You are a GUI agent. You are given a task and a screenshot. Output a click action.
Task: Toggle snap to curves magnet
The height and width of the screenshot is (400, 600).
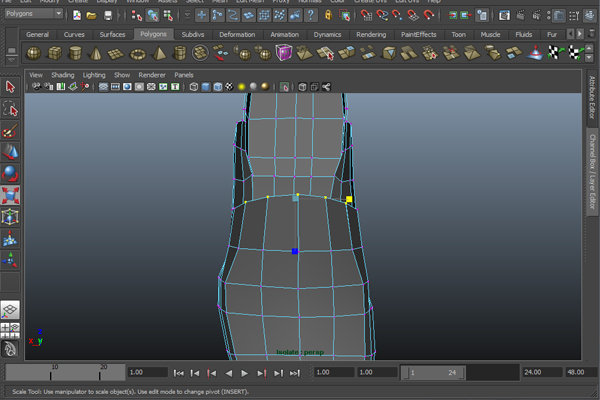(x=382, y=15)
